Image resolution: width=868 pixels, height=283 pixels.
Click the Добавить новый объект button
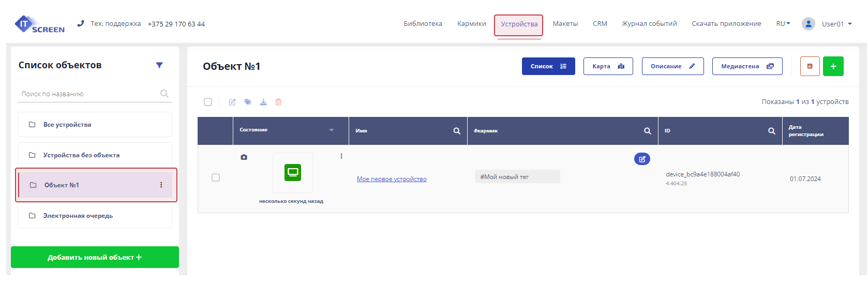[95, 257]
